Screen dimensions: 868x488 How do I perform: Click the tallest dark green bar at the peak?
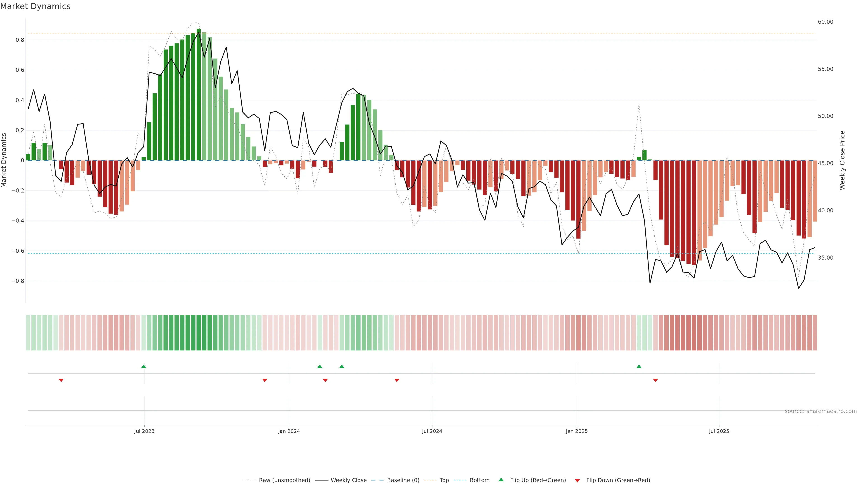[x=198, y=94]
